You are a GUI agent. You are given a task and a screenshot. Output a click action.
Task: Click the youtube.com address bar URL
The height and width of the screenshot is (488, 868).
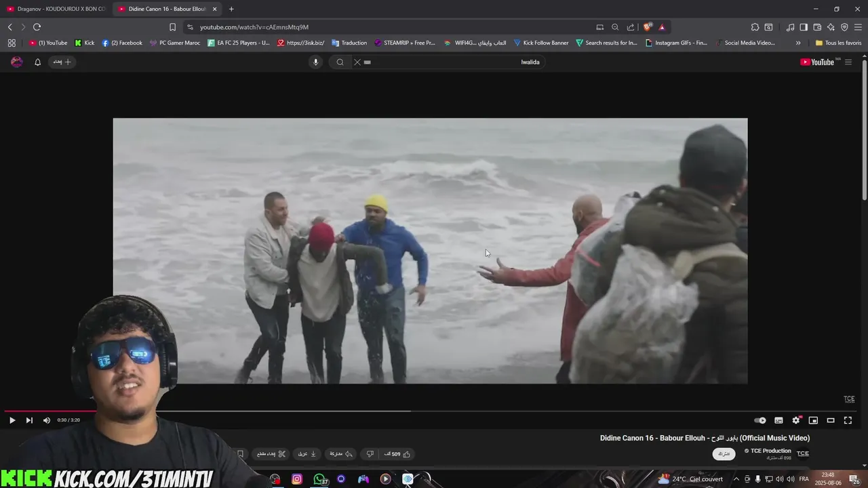coord(254,27)
